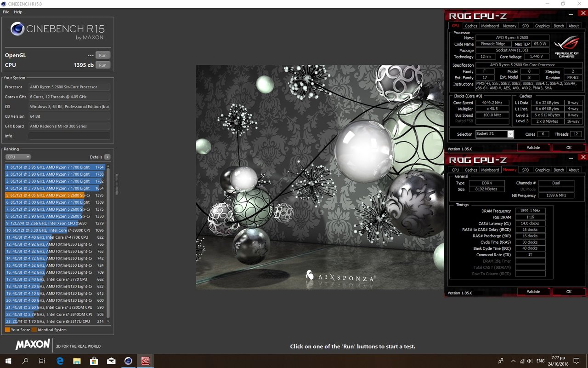Switch to SPD tab in upper CPU-Z window
The width and height of the screenshot is (588, 368).
point(526,26)
